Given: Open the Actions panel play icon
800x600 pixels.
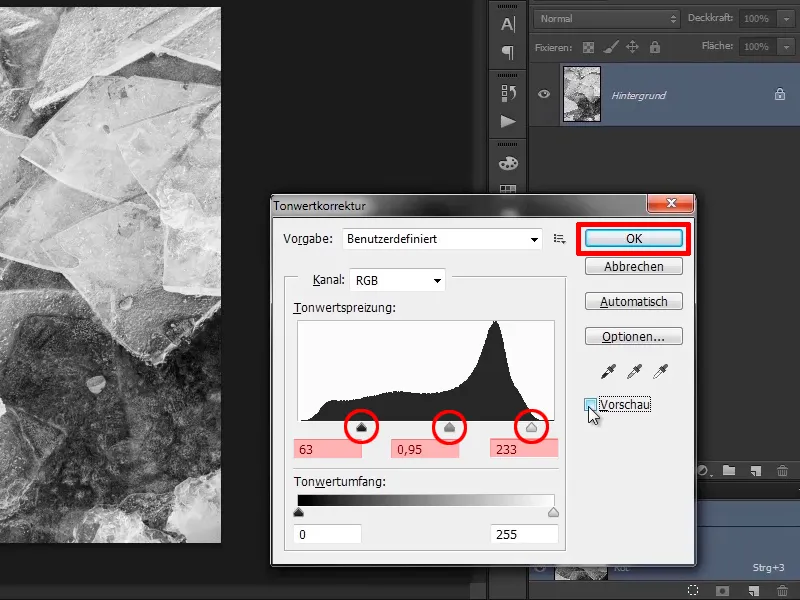Looking at the screenshot, I should [x=508, y=121].
